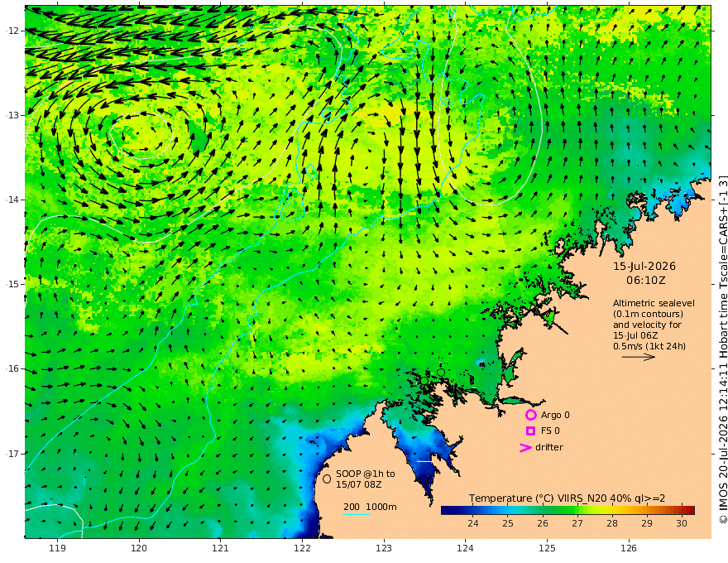
Task: Click the '0.5m/s (1kt 24h)' text
Action: pos(649,346)
